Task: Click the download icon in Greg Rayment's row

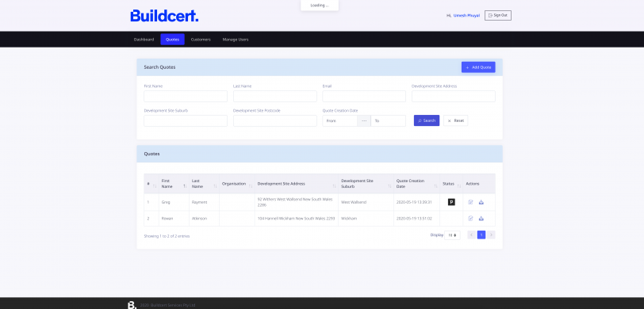Action: pyautogui.click(x=481, y=202)
